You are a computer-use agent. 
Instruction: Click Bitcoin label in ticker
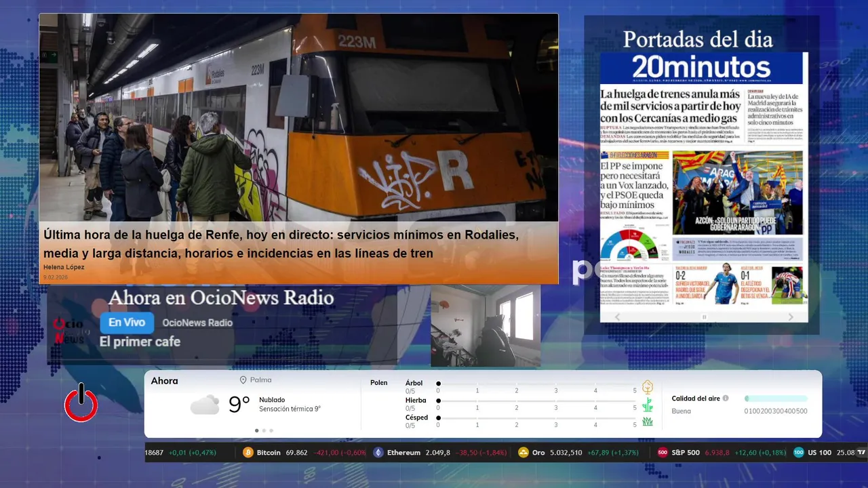[269, 453]
